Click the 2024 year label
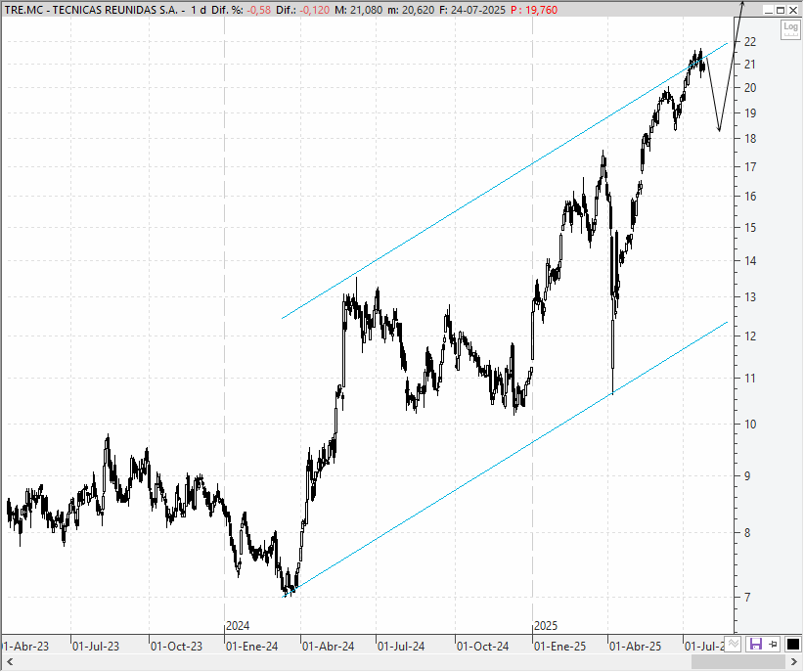The image size is (804, 672). 238,626
